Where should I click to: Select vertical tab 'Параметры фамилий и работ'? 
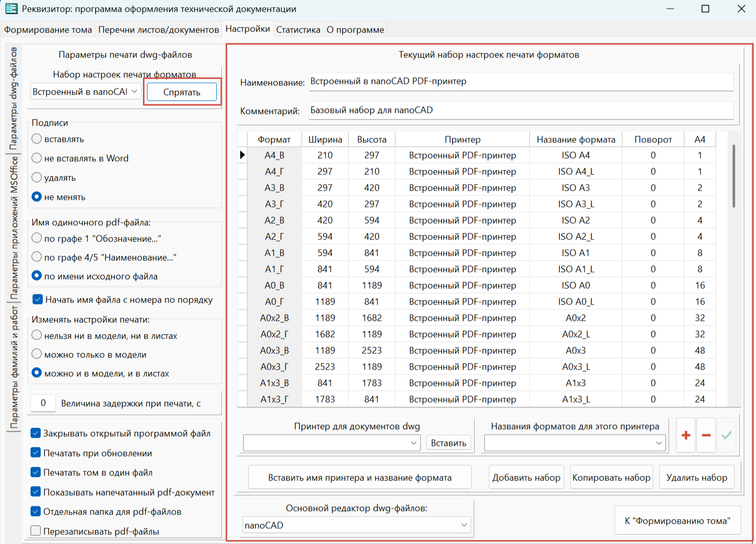click(14, 367)
